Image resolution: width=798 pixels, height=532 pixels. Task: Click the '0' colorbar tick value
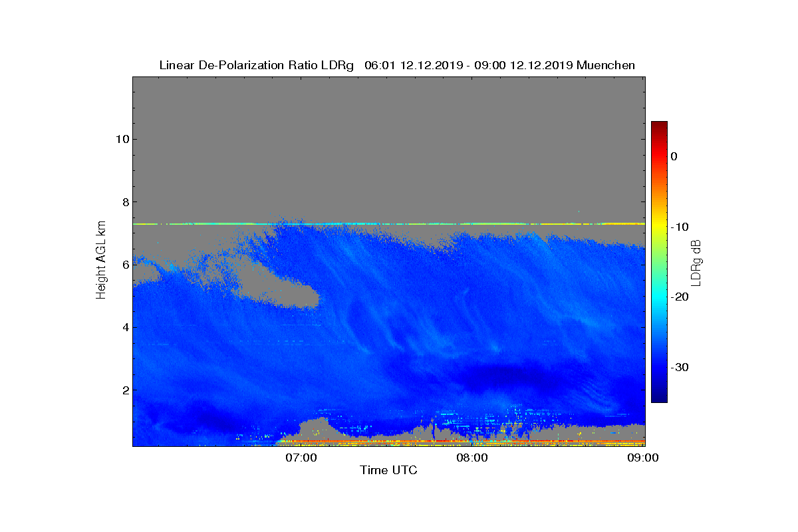[x=674, y=156]
